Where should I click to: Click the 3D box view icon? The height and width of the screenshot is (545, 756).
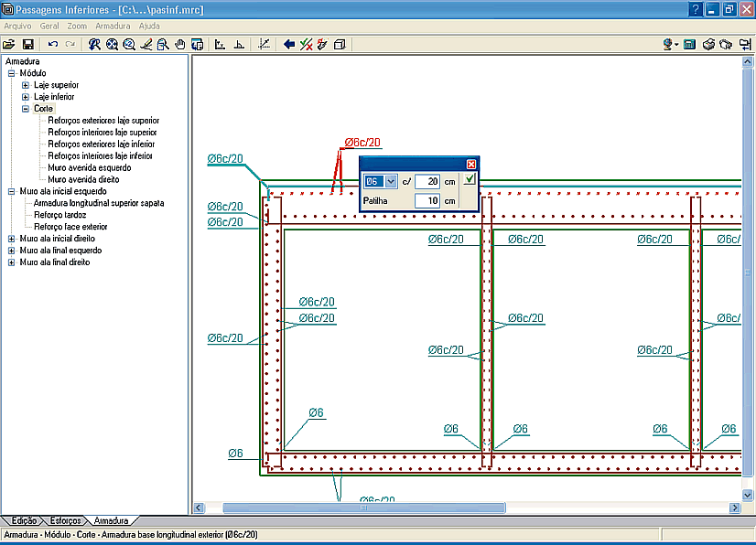(x=339, y=44)
